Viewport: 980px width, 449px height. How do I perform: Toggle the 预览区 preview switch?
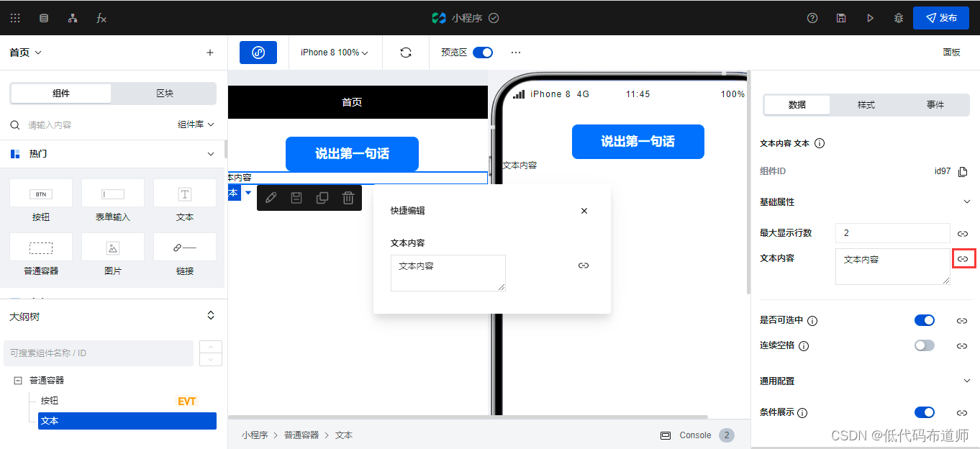point(483,53)
